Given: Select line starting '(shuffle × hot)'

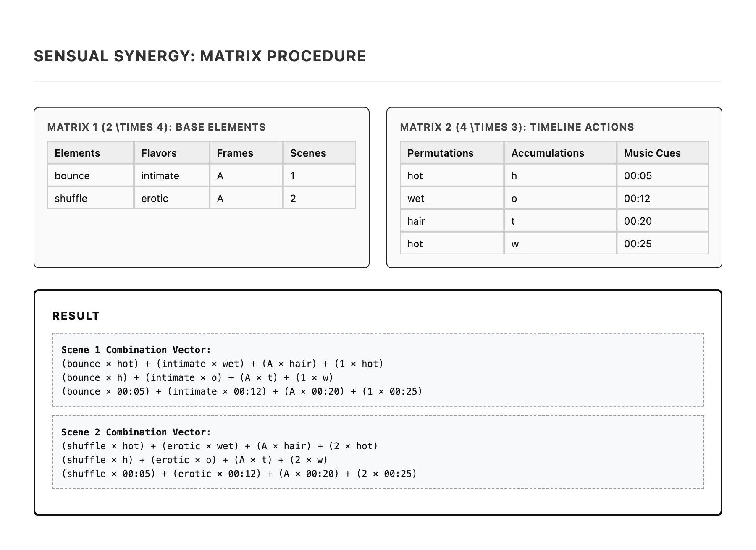Looking at the screenshot, I should [x=220, y=446].
